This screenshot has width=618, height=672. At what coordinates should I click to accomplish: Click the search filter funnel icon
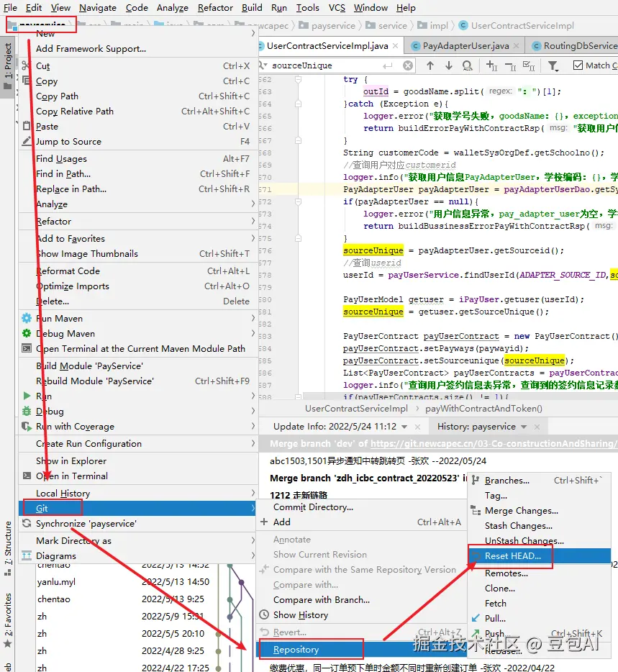click(553, 65)
